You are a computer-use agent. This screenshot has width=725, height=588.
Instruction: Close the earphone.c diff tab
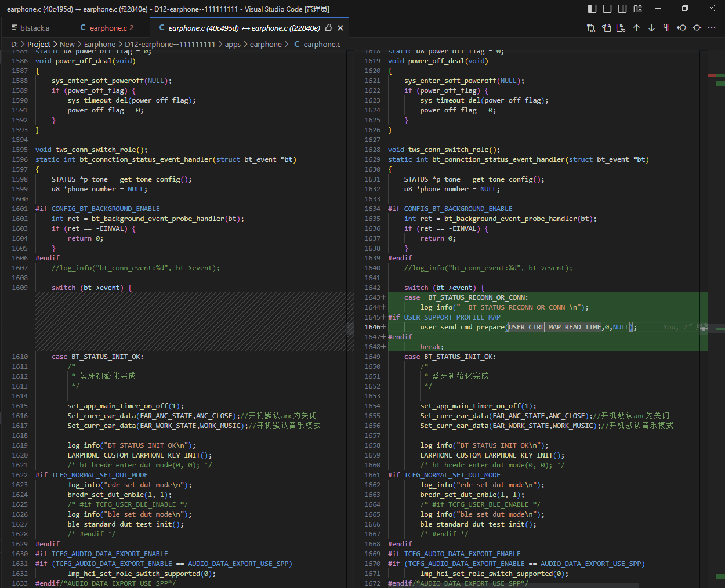click(340, 28)
